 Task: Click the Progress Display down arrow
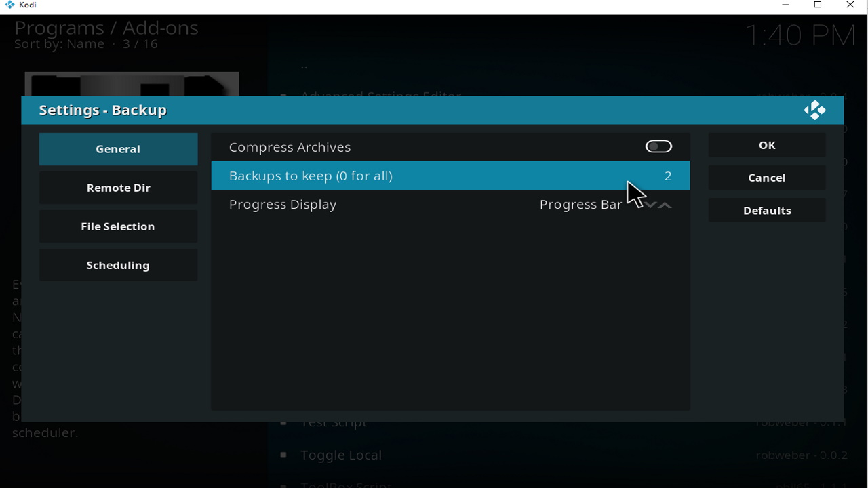[x=651, y=205]
